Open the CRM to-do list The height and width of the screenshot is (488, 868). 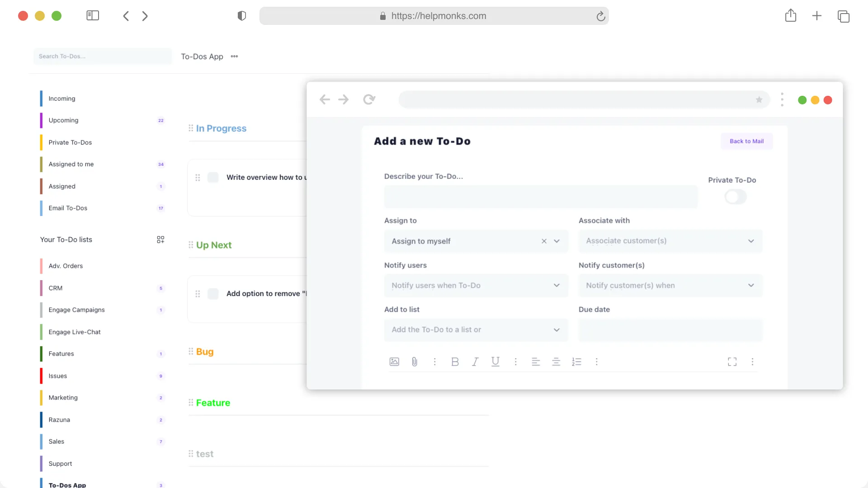click(56, 288)
